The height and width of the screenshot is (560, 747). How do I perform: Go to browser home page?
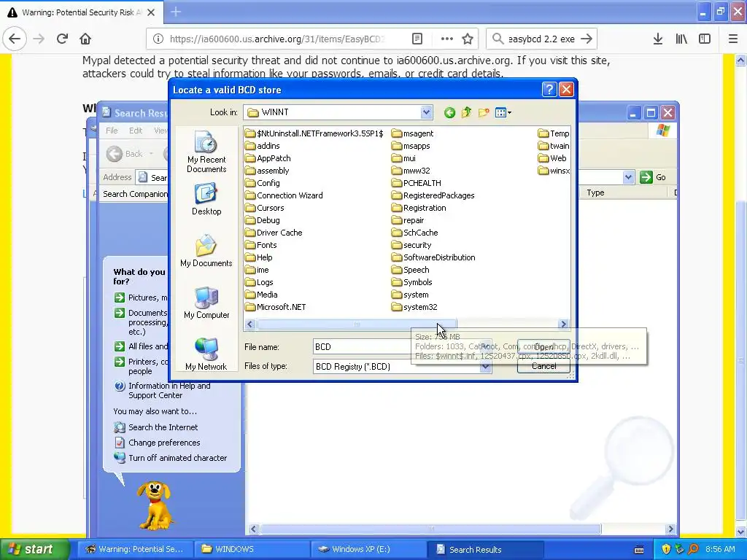[85, 39]
